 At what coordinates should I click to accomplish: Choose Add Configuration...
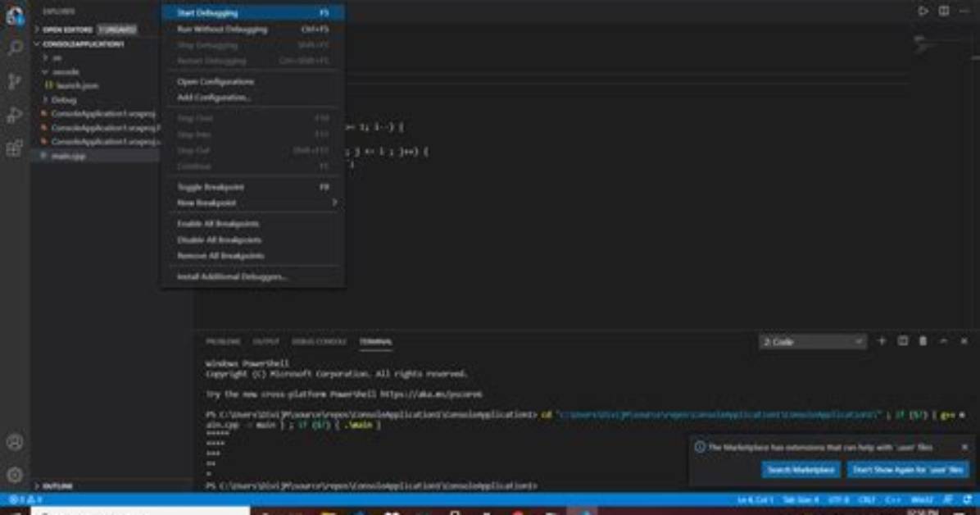(x=253, y=98)
